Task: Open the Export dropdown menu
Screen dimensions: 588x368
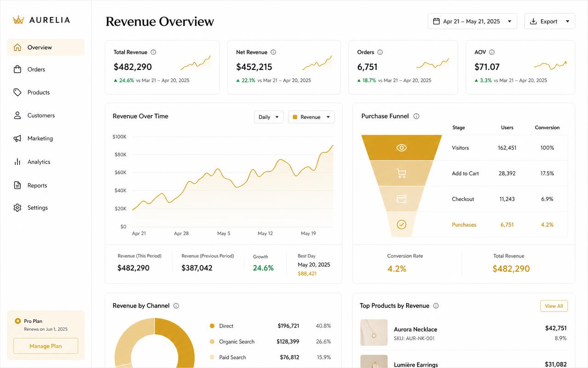Action: [549, 21]
